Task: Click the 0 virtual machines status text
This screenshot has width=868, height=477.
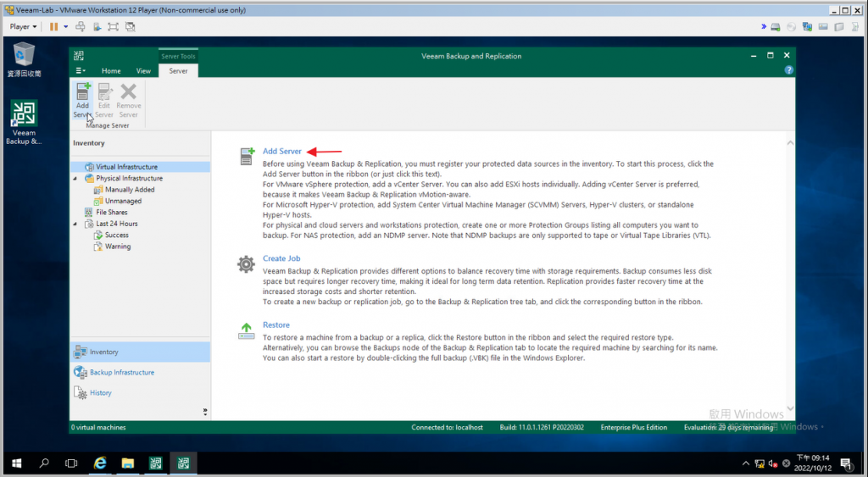Action: pos(98,427)
